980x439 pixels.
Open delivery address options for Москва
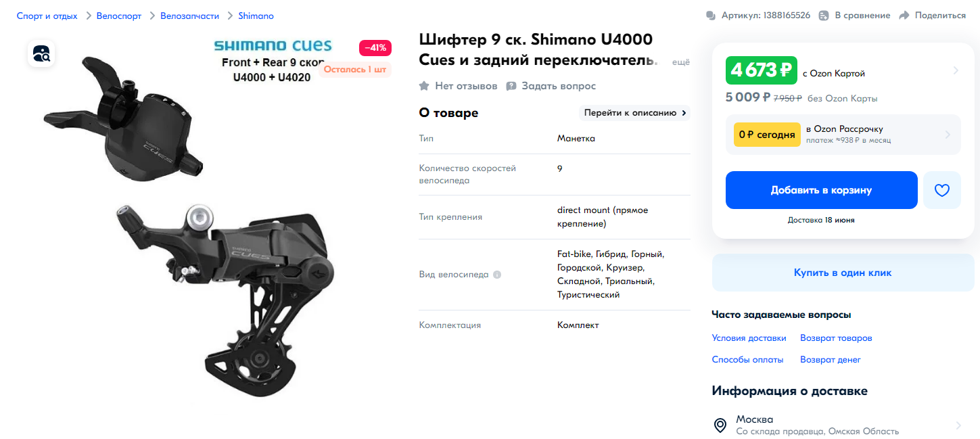(x=843, y=425)
